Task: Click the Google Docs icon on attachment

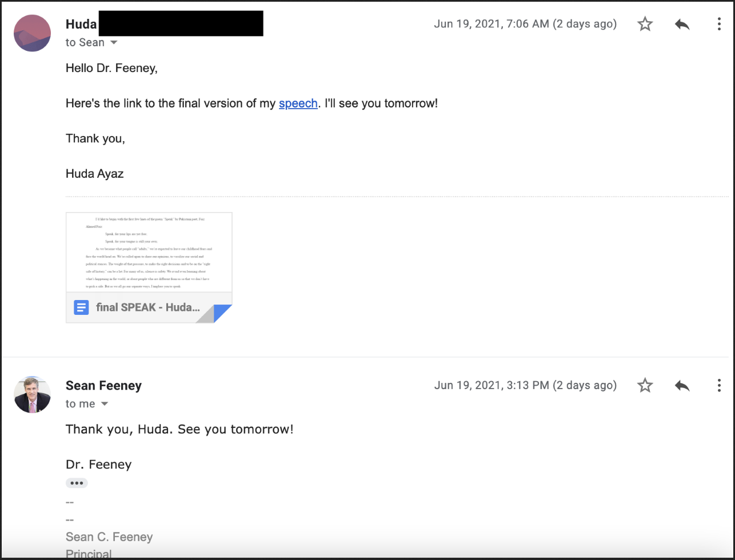Action: pyautogui.click(x=81, y=307)
